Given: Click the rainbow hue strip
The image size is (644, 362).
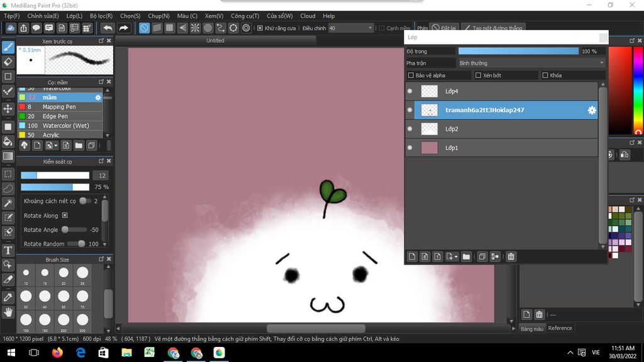Looking at the screenshot, I should [638, 90].
